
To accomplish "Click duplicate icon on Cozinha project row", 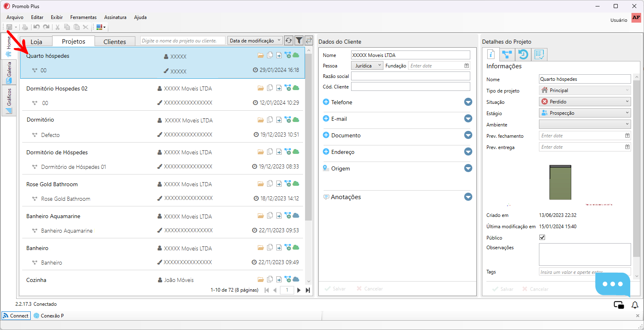I will click(270, 279).
